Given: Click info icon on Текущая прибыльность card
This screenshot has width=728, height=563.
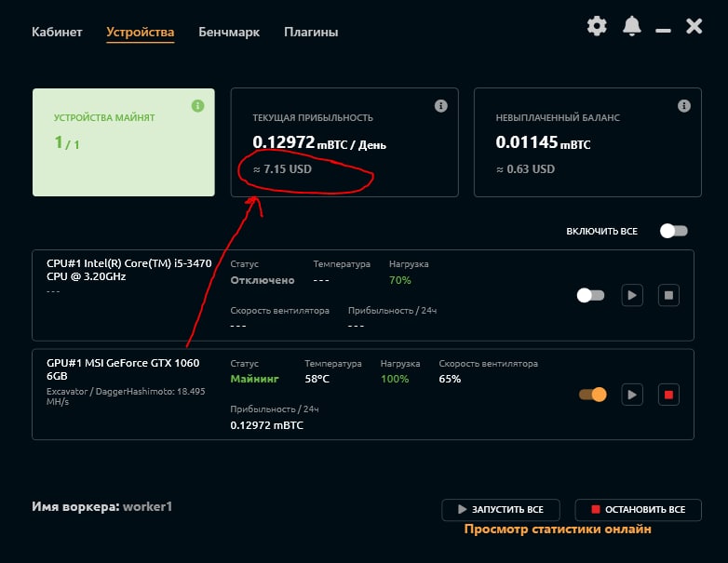Looking at the screenshot, I should 440,106.
